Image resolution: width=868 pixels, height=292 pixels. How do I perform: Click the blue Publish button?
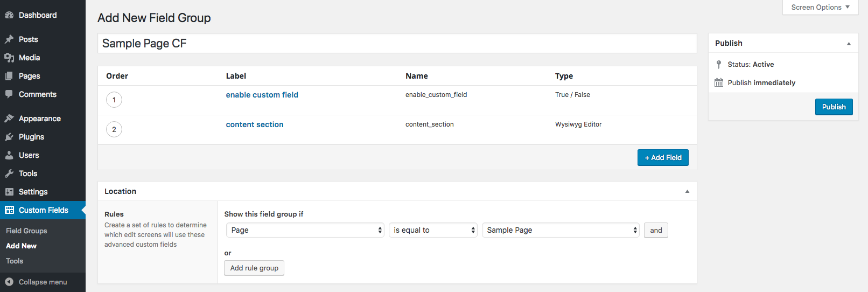834,107
